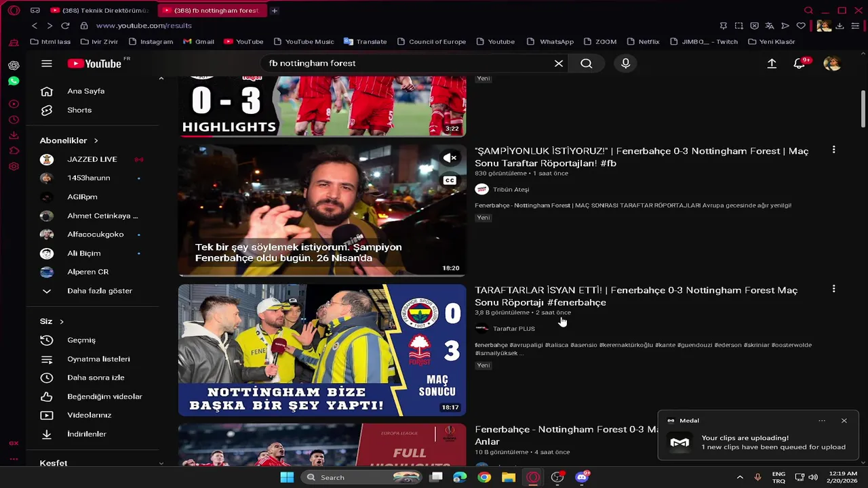Image resolution: width=868 pixels, height=488 pixels.
Task: Open the NOTTINGHAM BİZE BAŞKA video thumbnail
Action: (322, 350)
